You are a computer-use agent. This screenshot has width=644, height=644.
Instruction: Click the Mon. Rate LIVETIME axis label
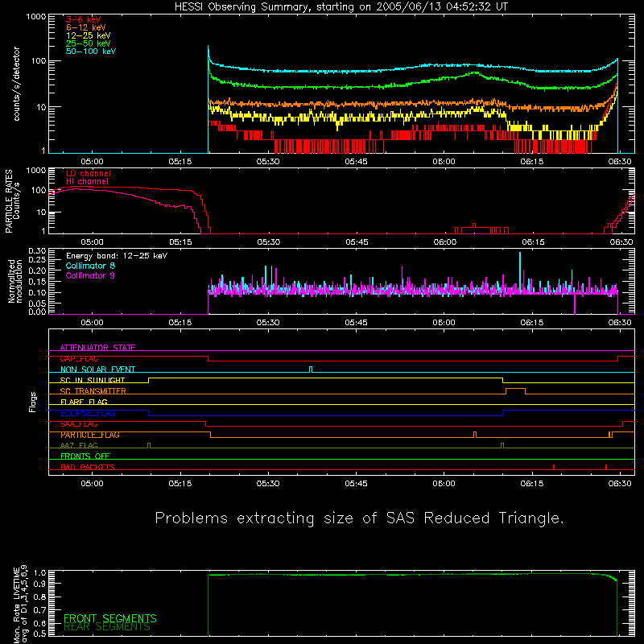[19, 603]
